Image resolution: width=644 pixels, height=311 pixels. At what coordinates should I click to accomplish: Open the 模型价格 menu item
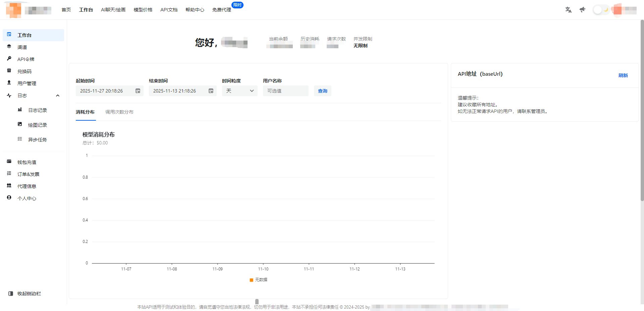tap(143, 10)
